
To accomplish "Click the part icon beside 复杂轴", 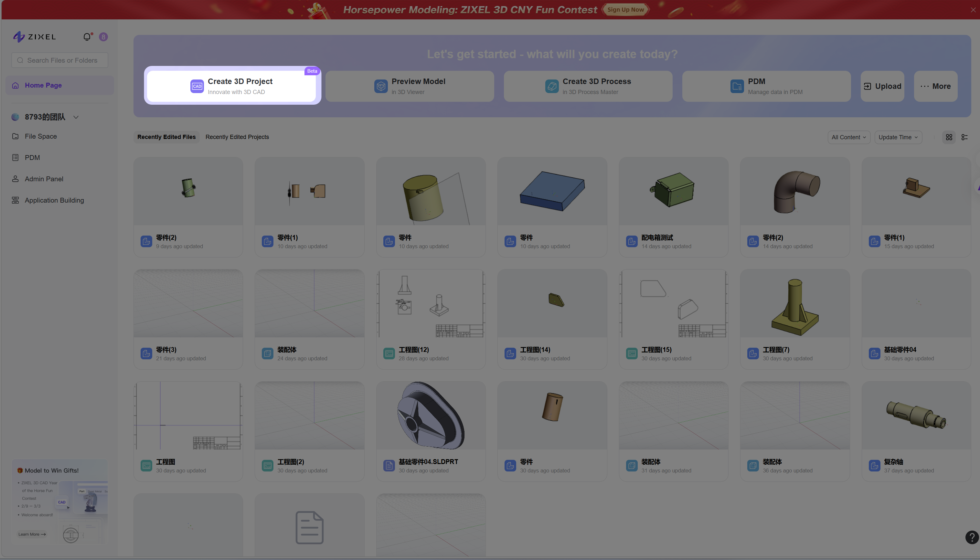I will pos(874,466).
